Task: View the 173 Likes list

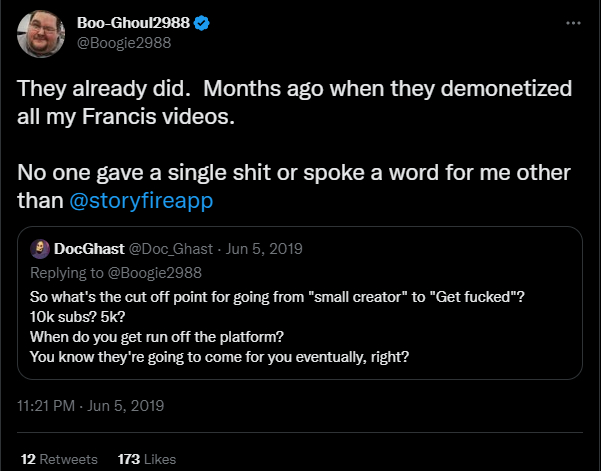Action: pos(145,459)
